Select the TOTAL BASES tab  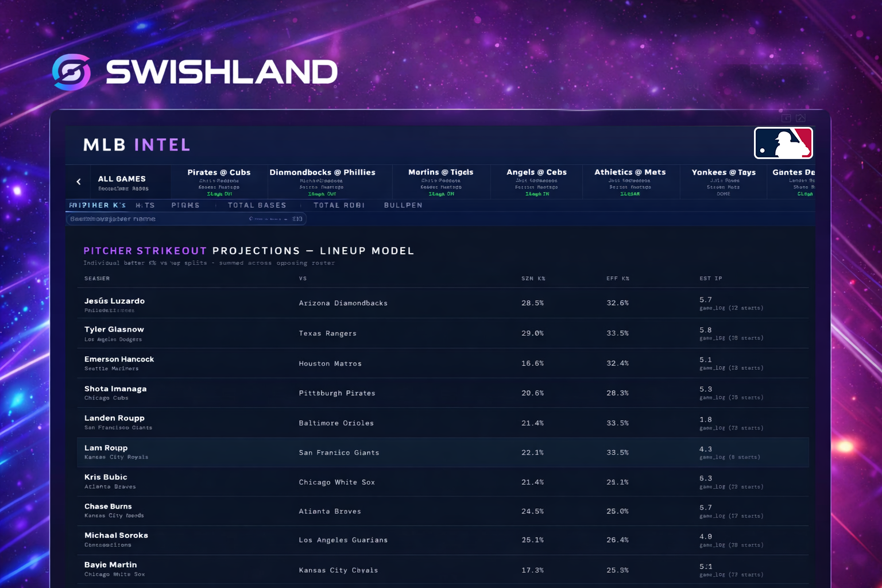tap(257, 205)
